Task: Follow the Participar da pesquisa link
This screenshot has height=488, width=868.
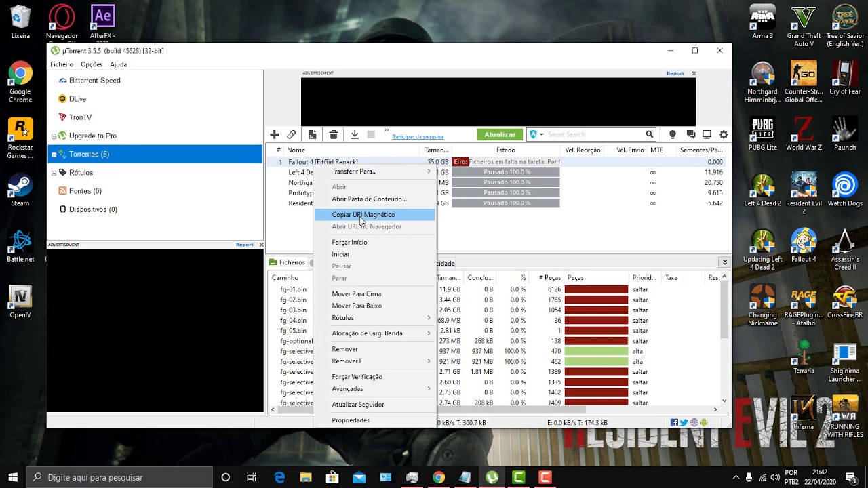Action: click(418, 137)
